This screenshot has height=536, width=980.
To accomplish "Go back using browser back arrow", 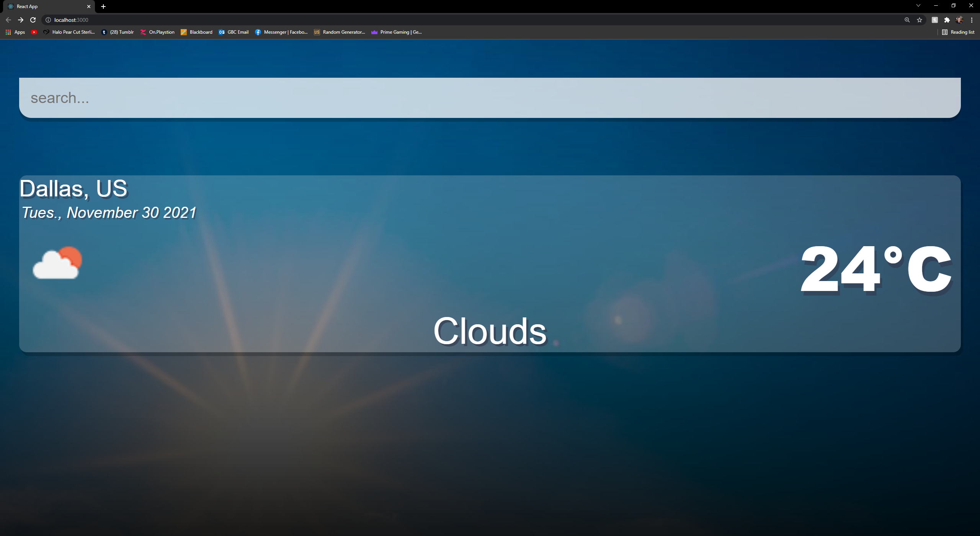I will click(8, 20).
